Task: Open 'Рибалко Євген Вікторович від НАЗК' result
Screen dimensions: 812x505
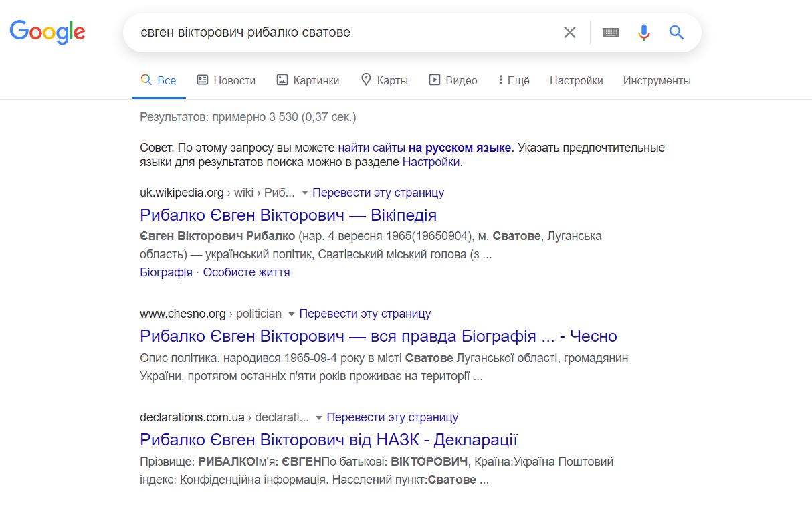Action: (x=329, y=439)
